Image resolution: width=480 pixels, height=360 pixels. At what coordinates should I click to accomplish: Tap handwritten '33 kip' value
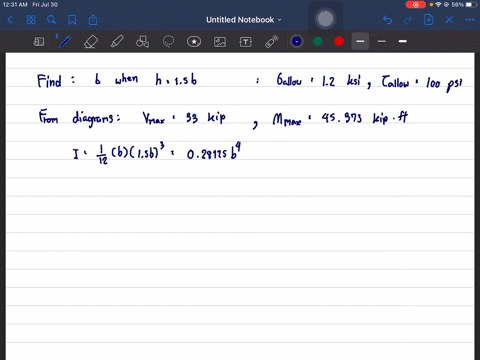point(206,118)
